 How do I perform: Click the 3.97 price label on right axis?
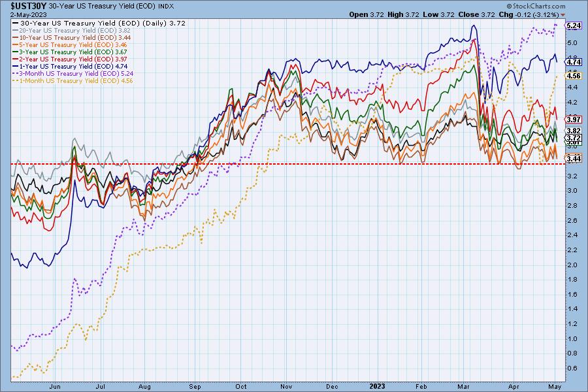574,120
